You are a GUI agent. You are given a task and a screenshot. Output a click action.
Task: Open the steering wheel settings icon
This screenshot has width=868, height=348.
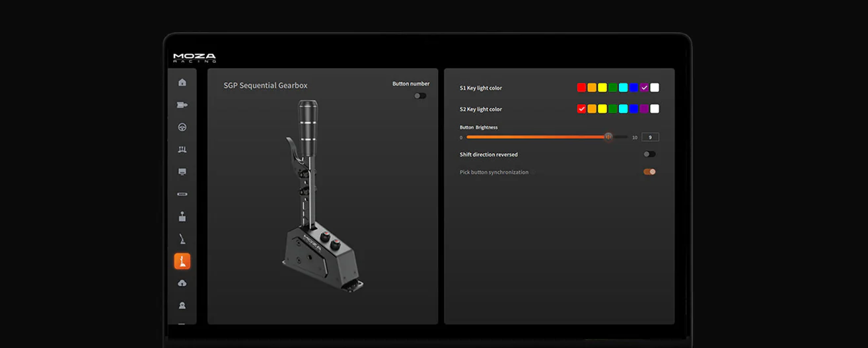182,127
